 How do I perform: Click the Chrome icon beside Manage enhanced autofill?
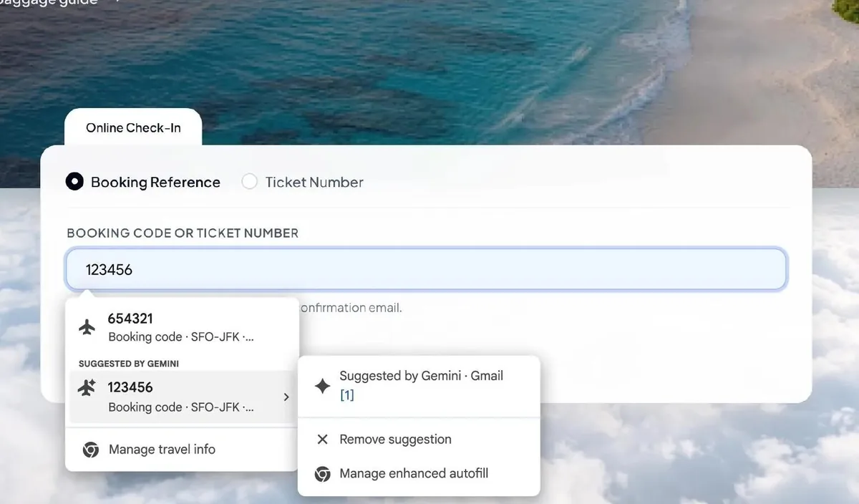coord(323,474)
